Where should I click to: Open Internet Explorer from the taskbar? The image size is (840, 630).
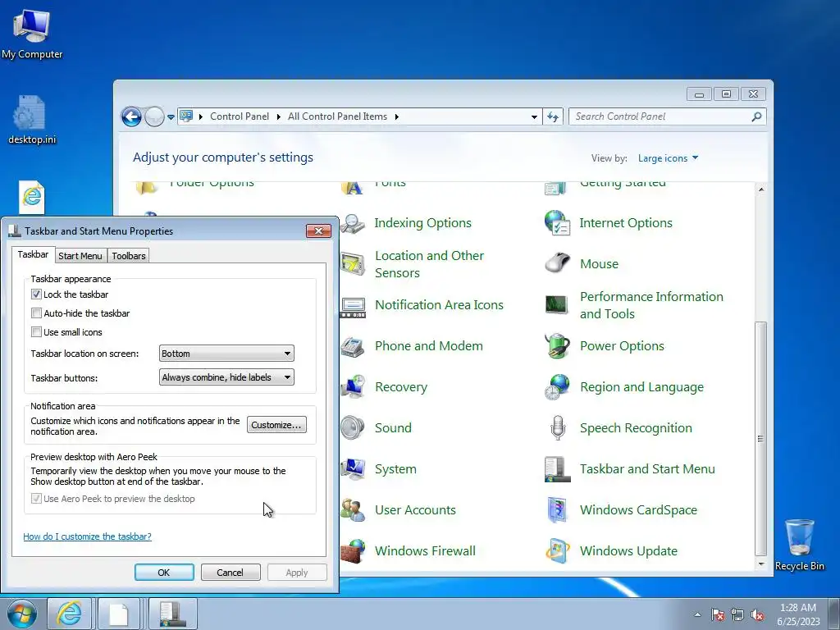click(70, 614)
